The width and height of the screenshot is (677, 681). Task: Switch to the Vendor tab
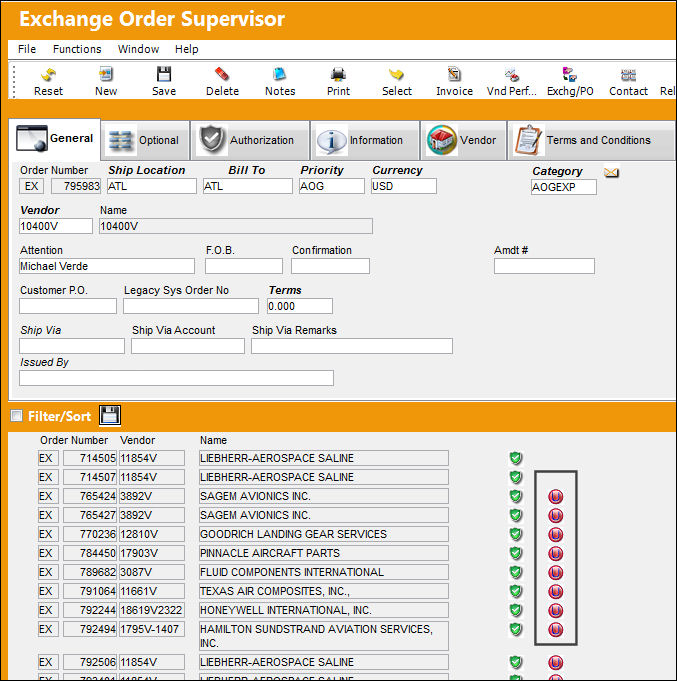coord(463,140)
